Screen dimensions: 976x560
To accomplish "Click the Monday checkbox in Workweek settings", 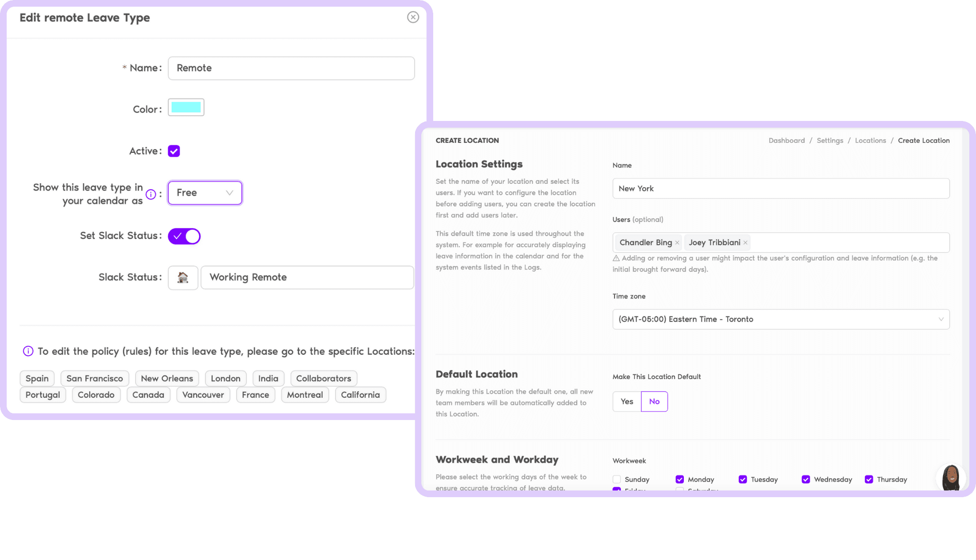I will tap(680, 480).
